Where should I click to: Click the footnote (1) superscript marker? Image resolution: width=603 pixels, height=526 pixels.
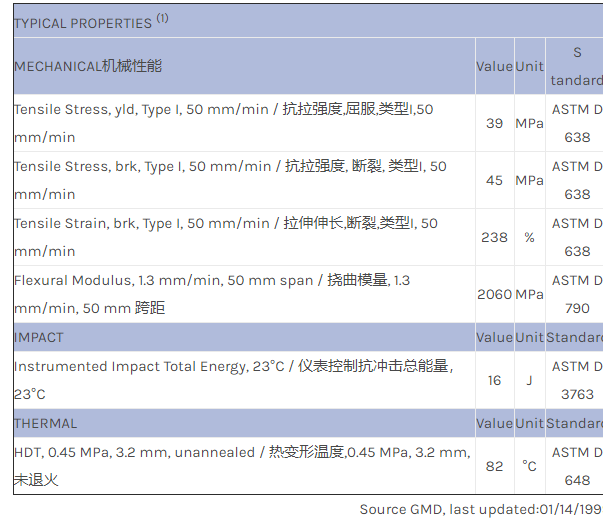click(162, 18)
